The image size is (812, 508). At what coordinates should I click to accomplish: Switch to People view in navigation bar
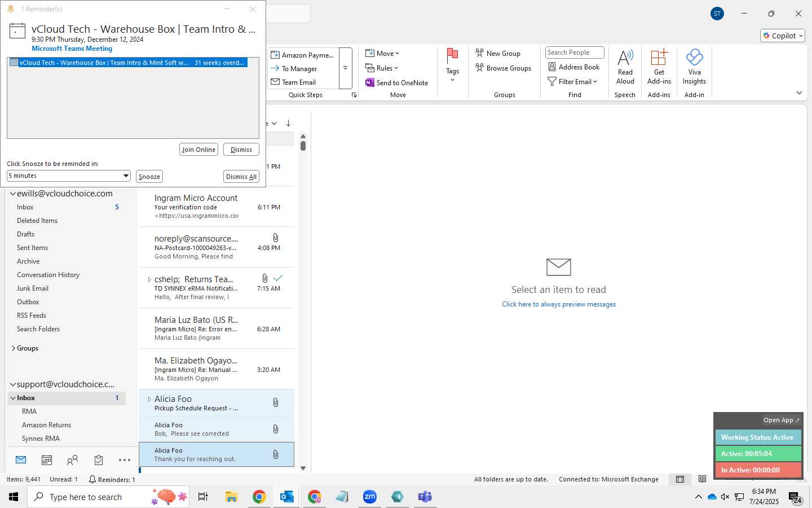tap(73, 460)
